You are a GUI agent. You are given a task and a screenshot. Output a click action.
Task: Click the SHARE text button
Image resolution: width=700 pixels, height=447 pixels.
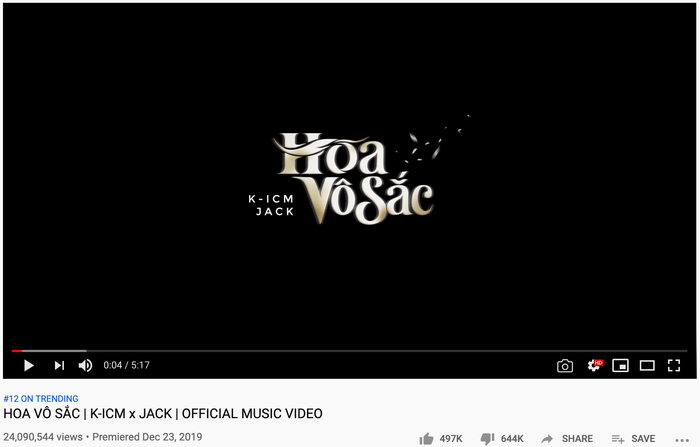point(577,439)
